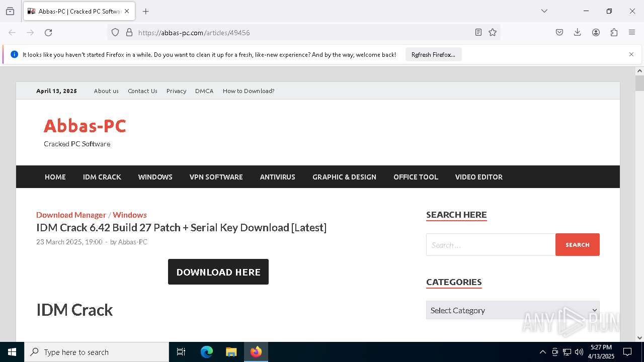Open Task View on taskbar
This screenshot has height=362, width=644.
181,352
